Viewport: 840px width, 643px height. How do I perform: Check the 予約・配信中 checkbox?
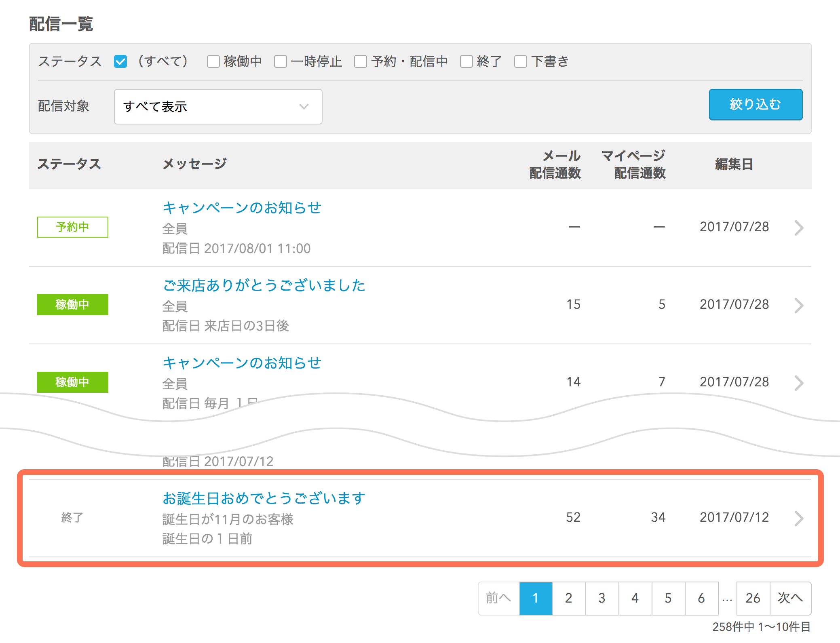(360, 61)
